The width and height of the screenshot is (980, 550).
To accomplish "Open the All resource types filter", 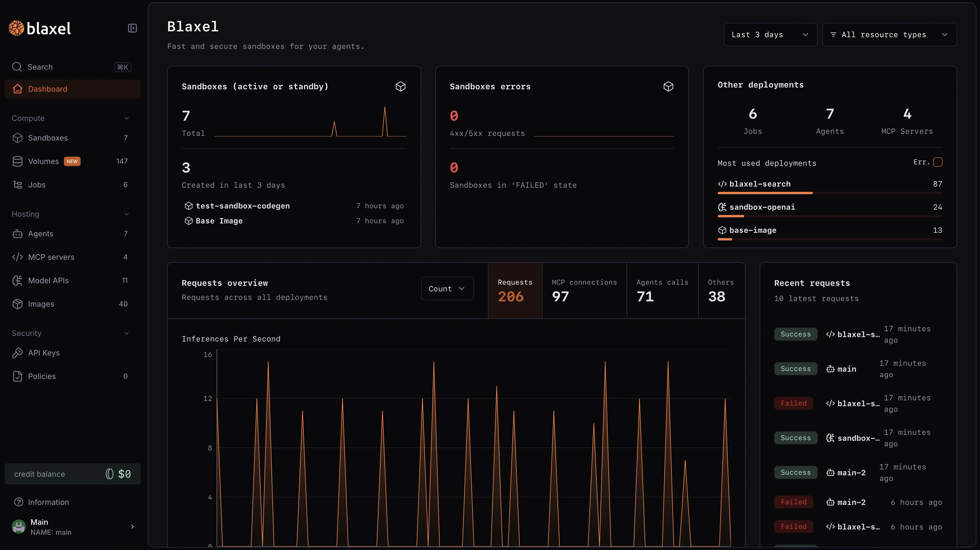I will click(x=889, y=34).
